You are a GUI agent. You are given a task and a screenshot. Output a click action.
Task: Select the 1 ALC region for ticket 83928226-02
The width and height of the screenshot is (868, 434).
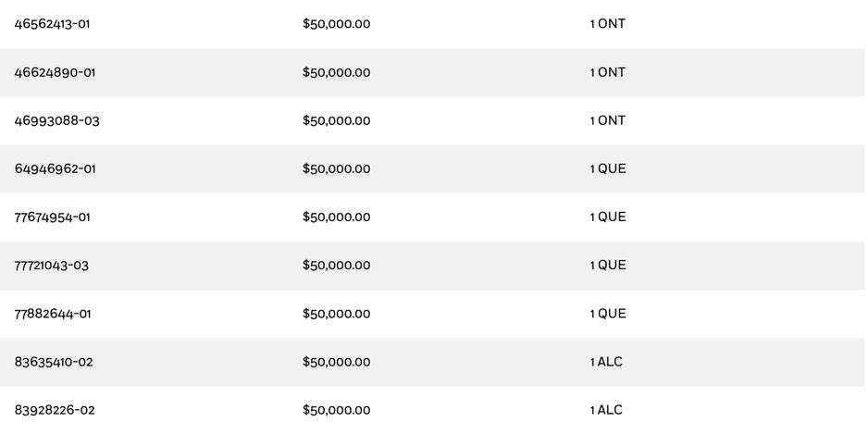coord(606,410)
